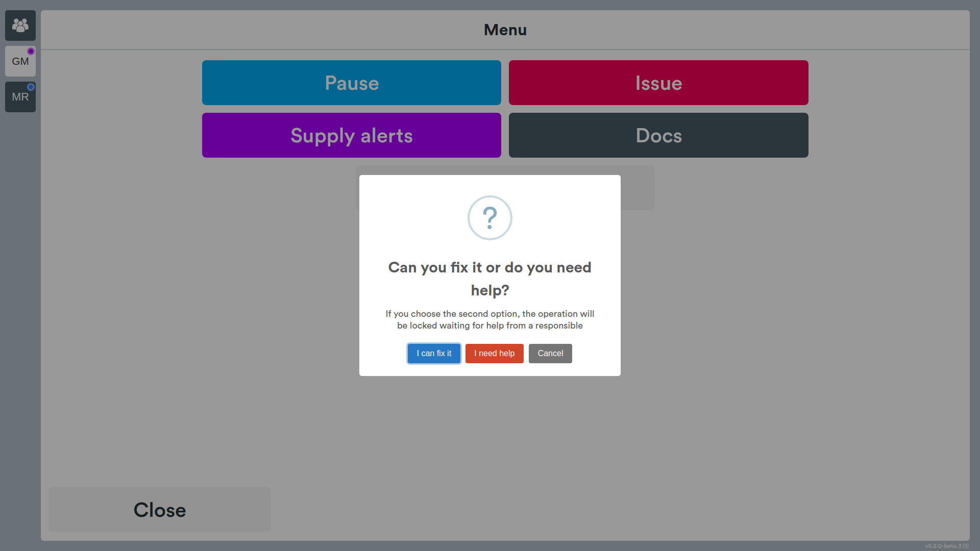Click the blue status dot on MR

(31, 87)
